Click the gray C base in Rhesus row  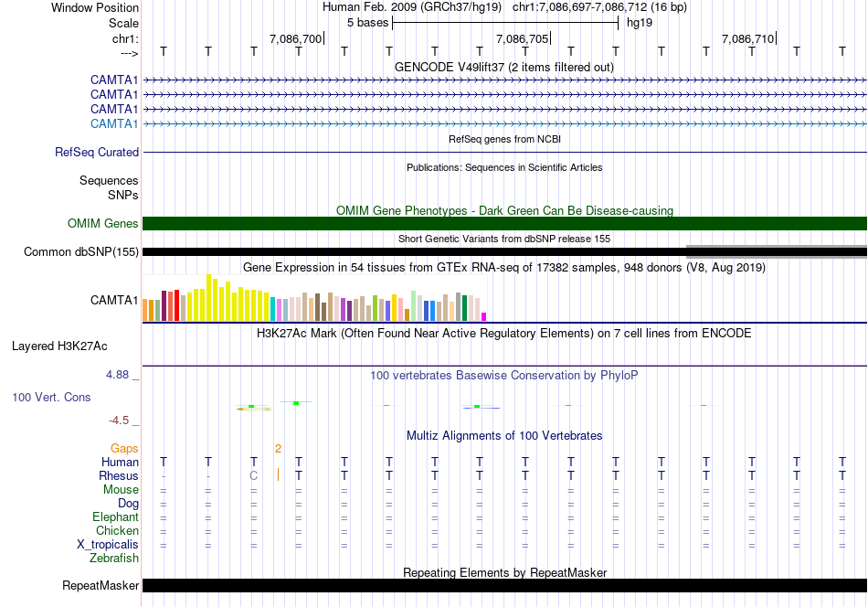(x=253, y=475)
